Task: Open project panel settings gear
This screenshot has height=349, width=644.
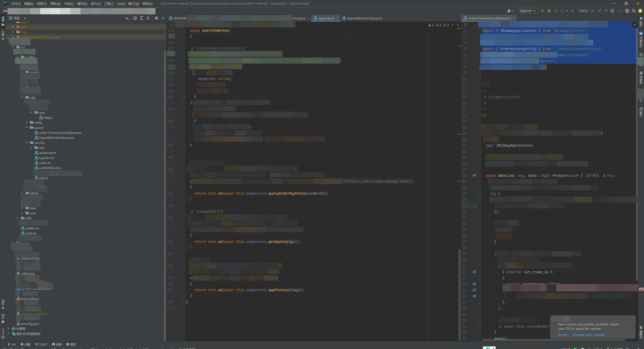Action: [x=156, y=18]
